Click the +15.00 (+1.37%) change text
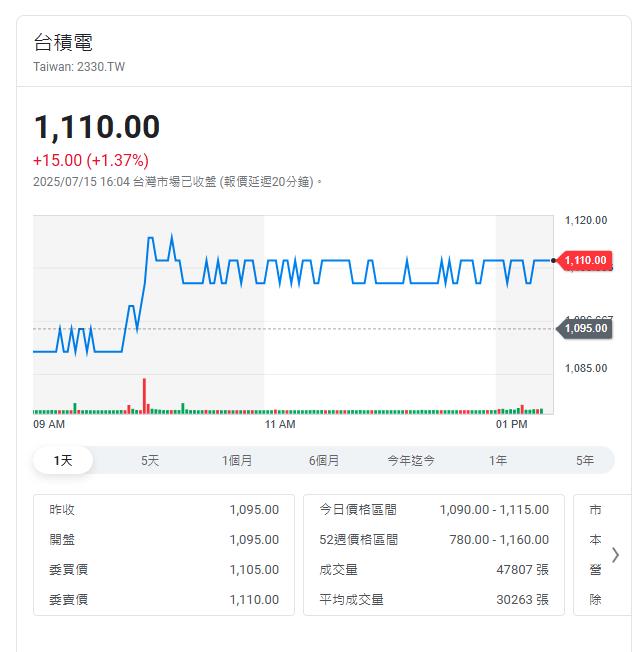This screenshot has width=643, height=652. tap(91, 160)
